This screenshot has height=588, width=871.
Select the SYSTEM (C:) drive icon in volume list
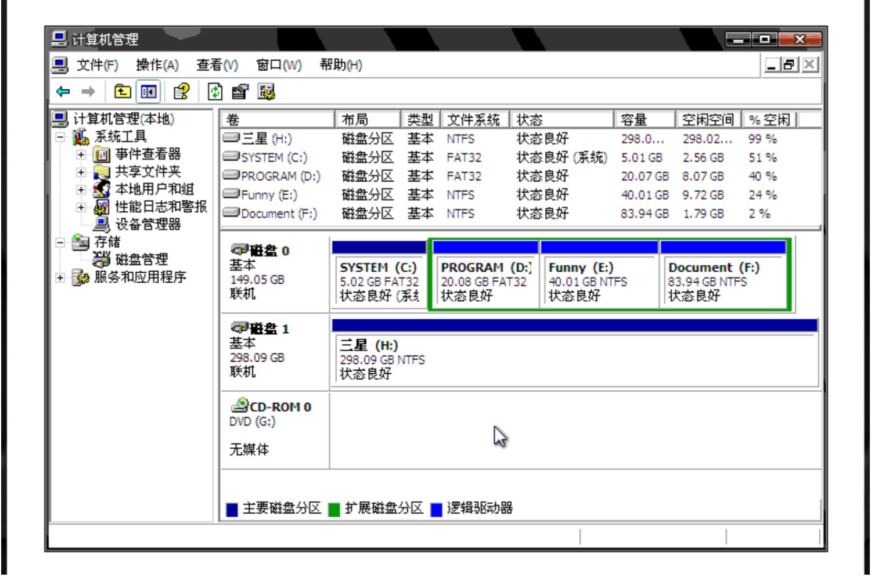[231, 157]
